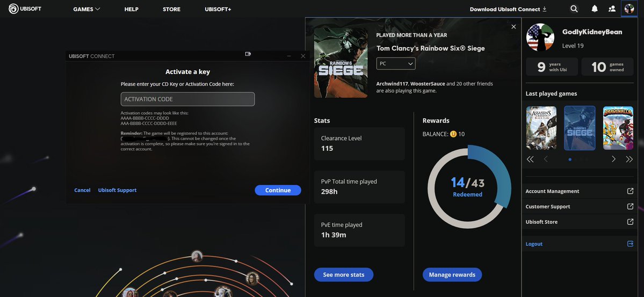
Task: Click the Logout exit icon
Action: pos(630,244)
